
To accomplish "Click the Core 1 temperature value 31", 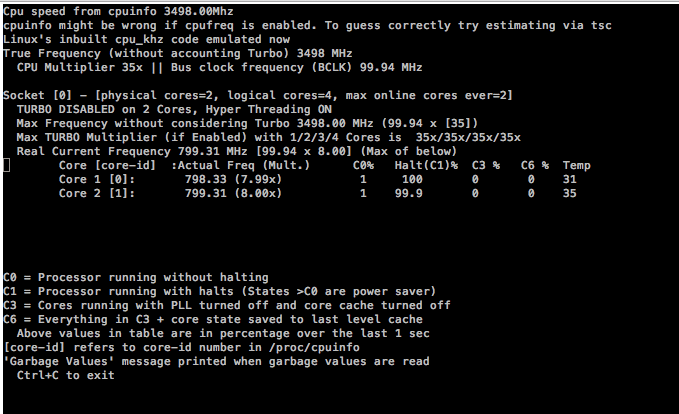I will click(569, 179).
